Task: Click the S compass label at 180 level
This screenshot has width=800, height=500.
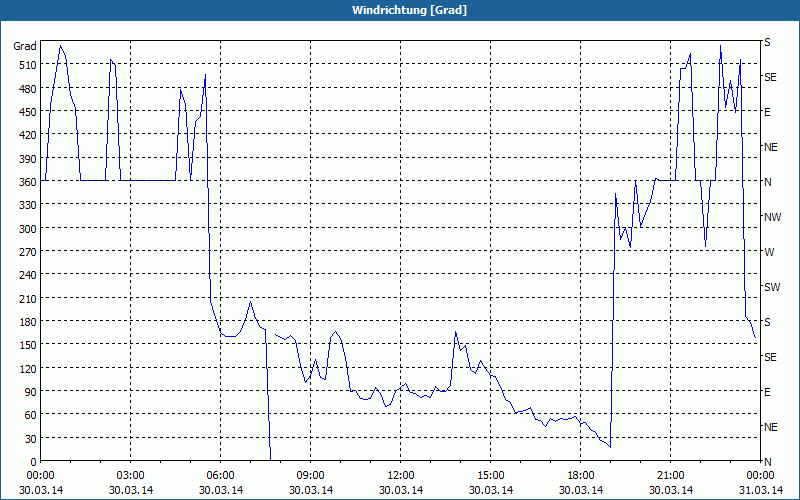Action: [x=767, y=322]
